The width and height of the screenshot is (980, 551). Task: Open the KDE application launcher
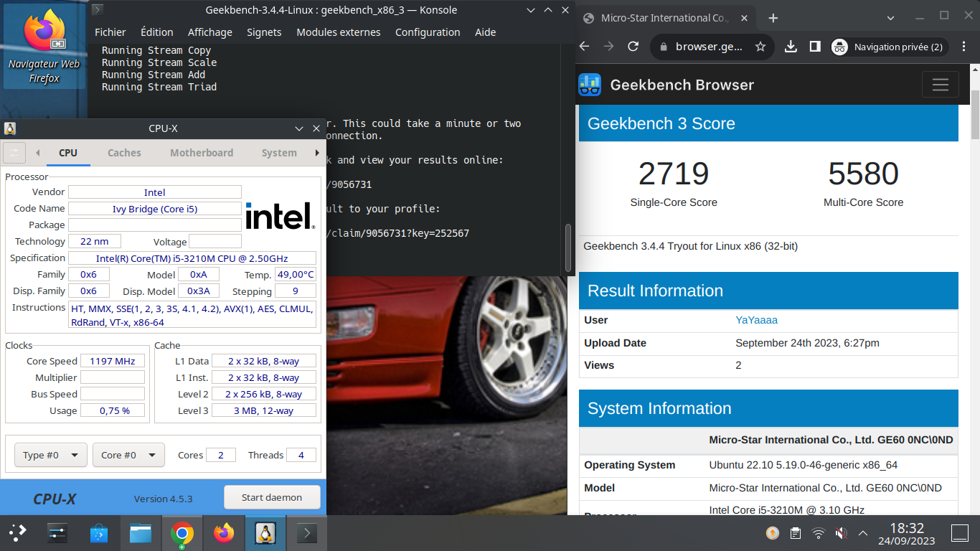coord(18,533)
